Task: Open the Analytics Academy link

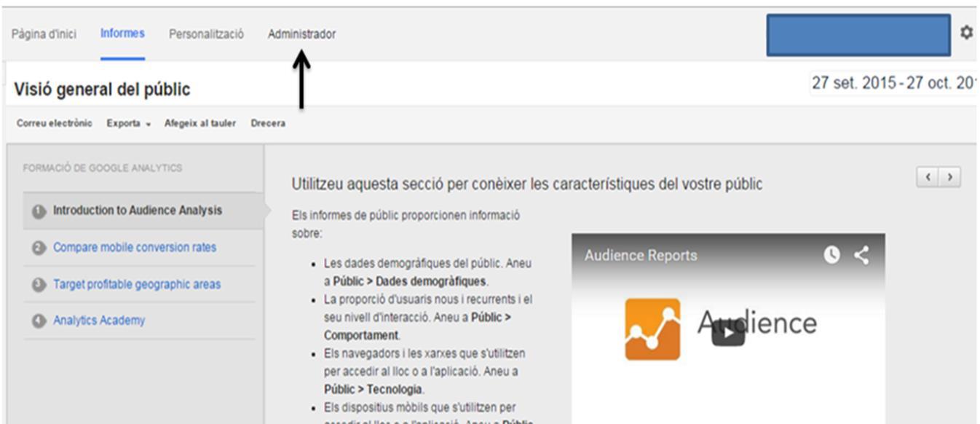Action: (x=99, y=321)
